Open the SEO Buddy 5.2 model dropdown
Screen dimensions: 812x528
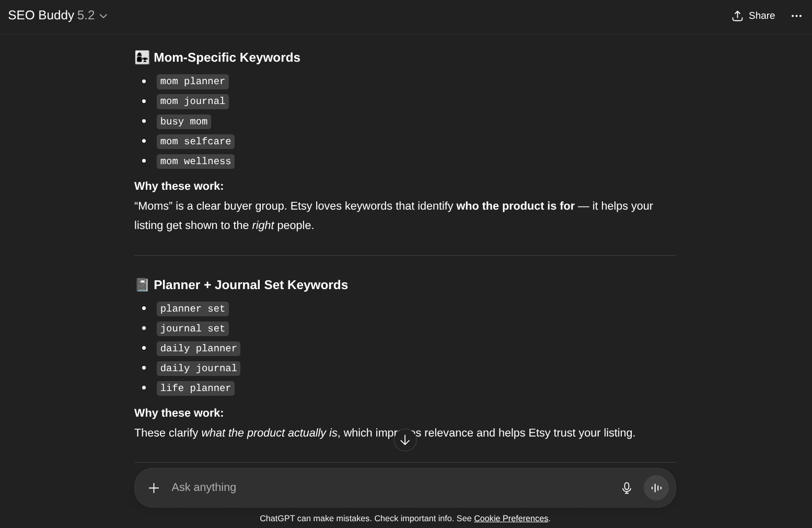(57, 16)
